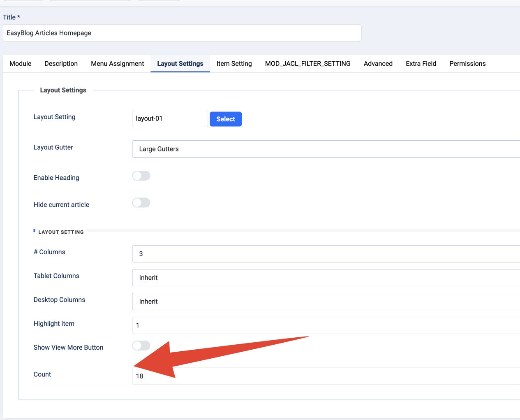Screen dimensions: 520x420
Task: Open the Module tab
Action: 21,64
